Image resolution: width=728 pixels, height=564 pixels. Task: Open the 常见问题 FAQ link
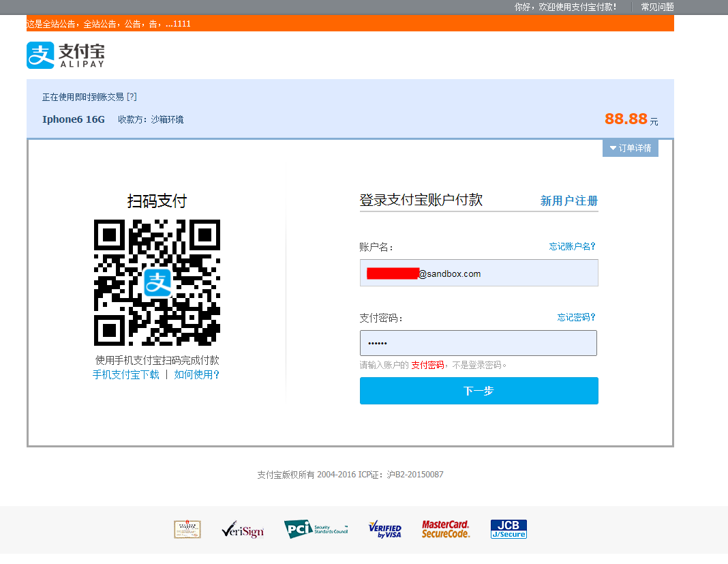tap(657, 7)
